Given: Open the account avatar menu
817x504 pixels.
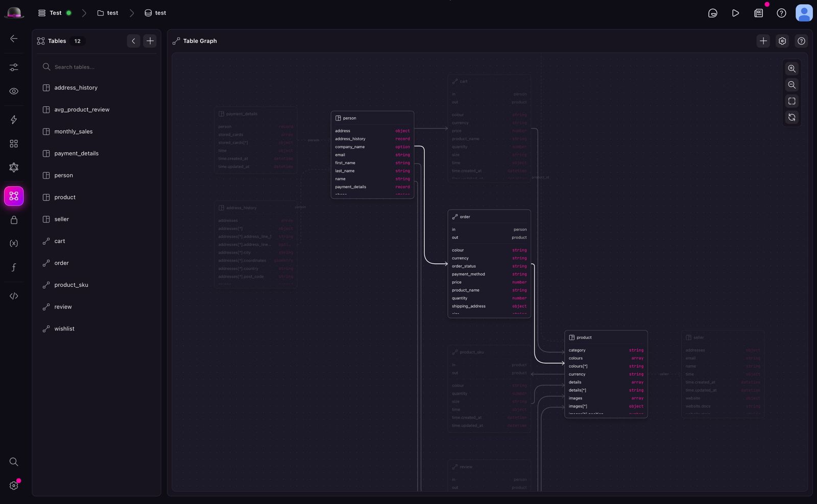Looking at the screenshot, I should point(804,13).
